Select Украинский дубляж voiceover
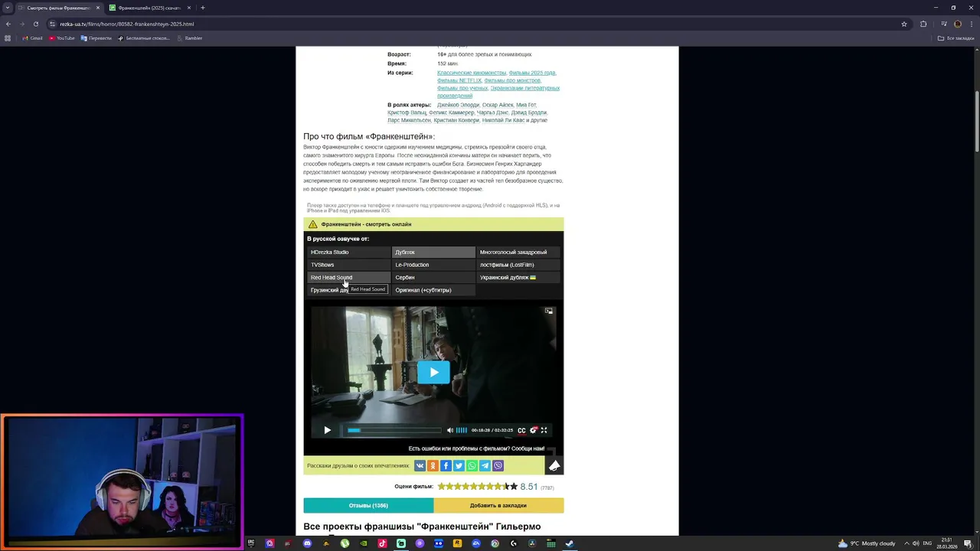980x551 pixels. [518, 277]
